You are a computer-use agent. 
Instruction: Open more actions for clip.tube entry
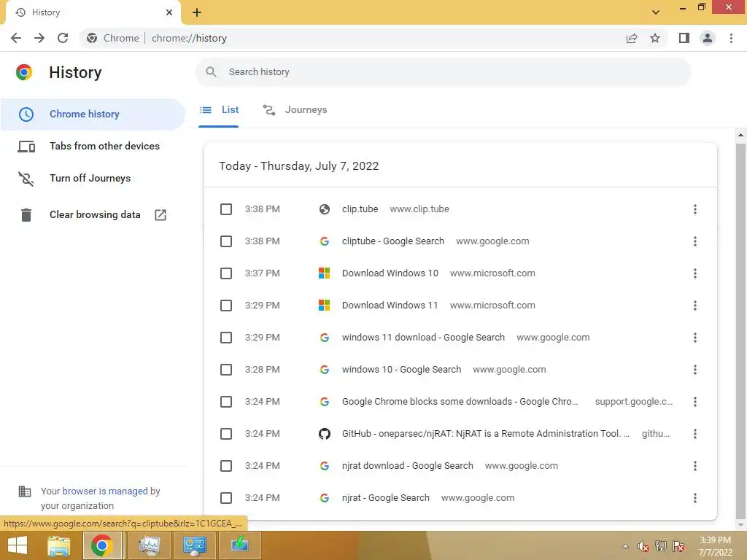tap(695, 209)
